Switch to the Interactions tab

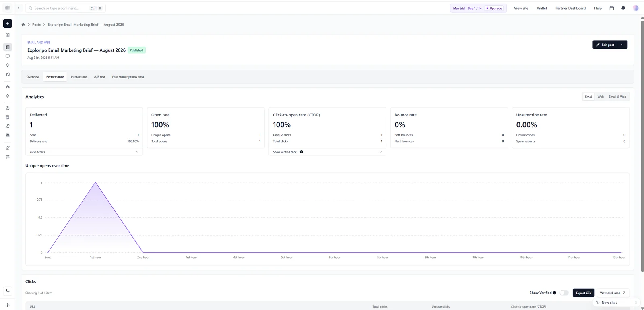coord(79,77)
